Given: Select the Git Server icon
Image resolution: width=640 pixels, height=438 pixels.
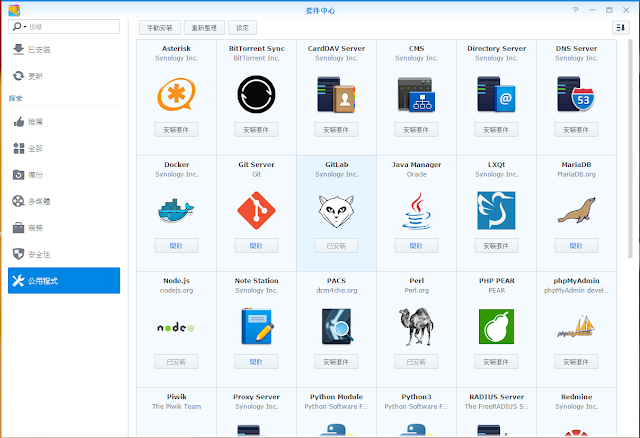Looking at the screenshot, I should pyautogui.click(x=256, y=210).
